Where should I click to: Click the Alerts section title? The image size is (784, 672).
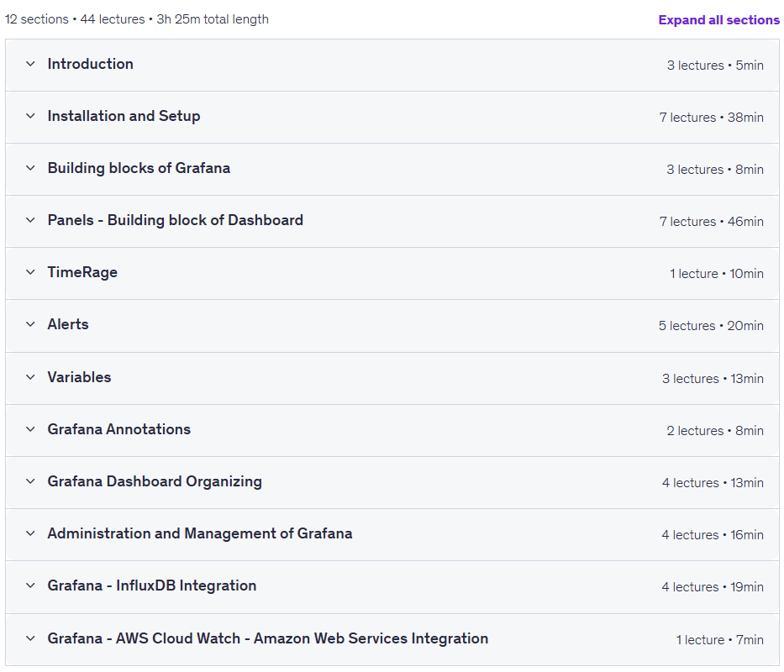coord(68,324)
